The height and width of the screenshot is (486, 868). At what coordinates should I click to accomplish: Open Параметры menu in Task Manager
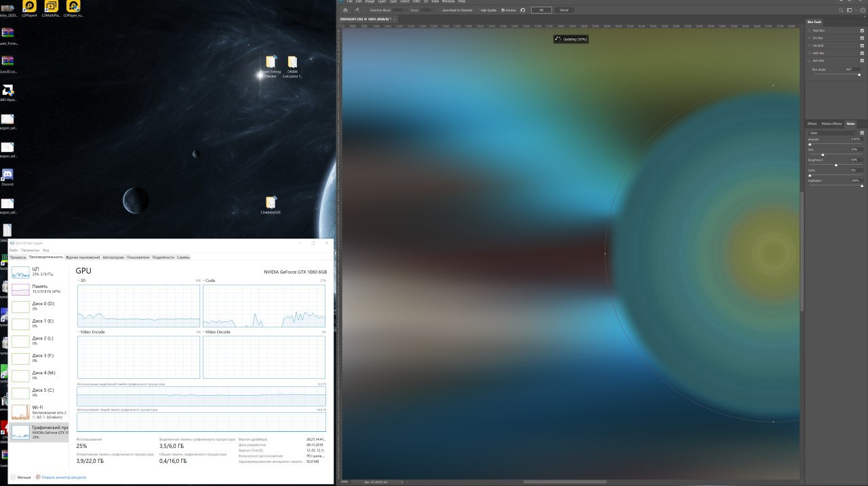click(x=31, y=250)
